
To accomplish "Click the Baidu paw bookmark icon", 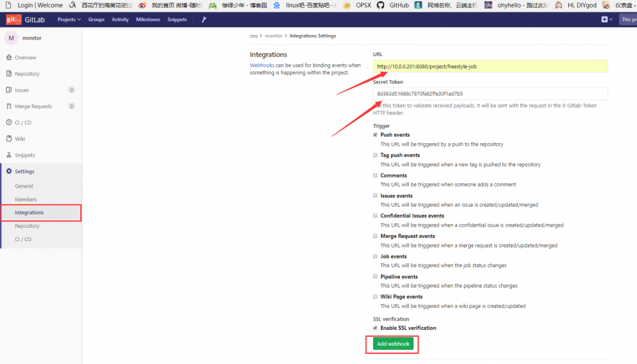I will (x=276, y=5).
